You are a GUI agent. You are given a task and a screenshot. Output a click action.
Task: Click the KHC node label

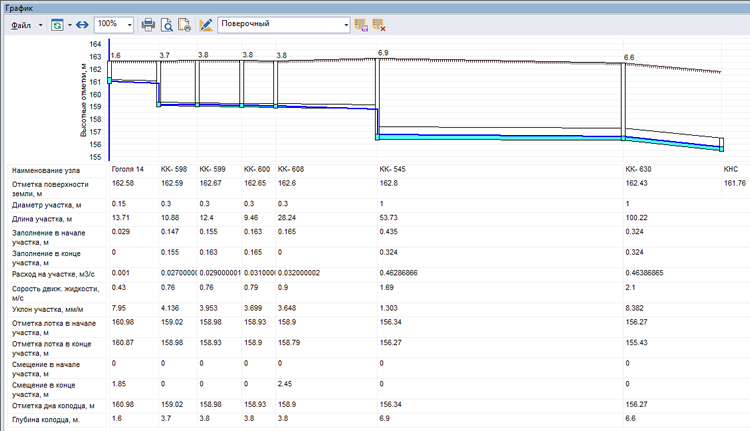click(x=731, y=170)
